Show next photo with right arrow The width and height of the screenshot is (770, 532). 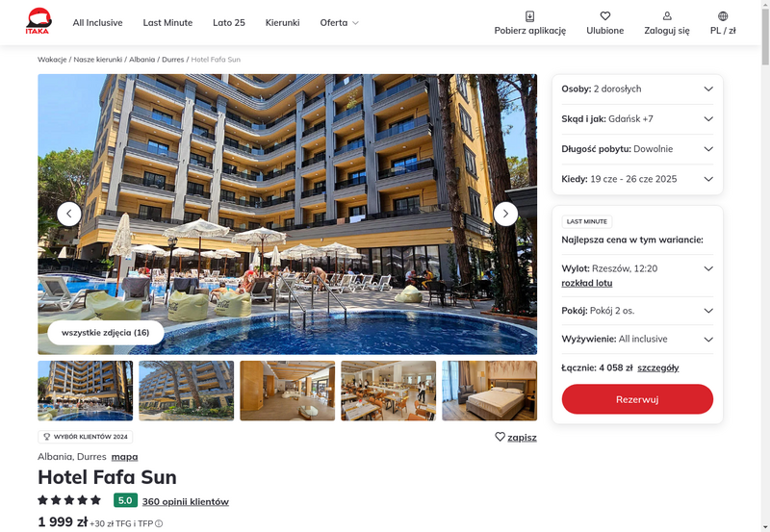point(505,214)
